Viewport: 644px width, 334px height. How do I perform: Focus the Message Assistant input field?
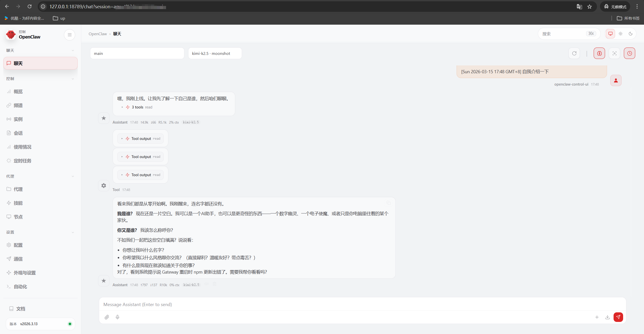[362, 305]
